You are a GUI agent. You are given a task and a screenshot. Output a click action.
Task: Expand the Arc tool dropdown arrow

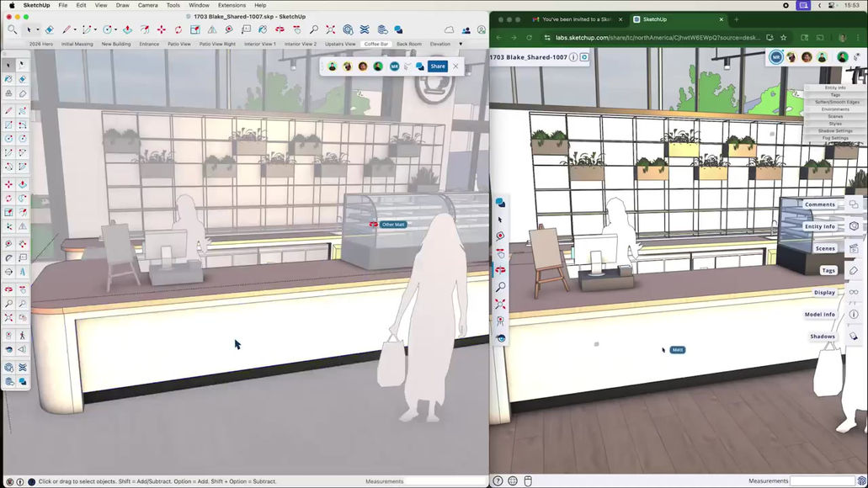tap(95, 30)
